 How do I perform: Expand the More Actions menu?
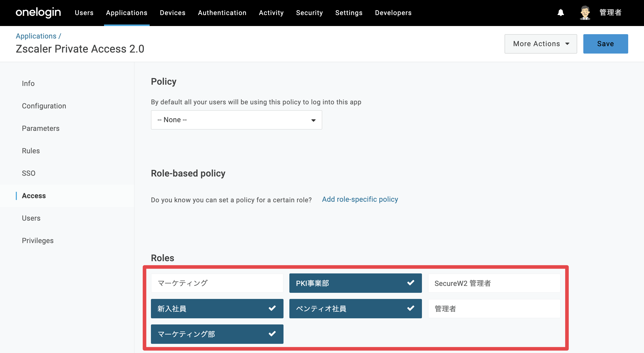tap(540, 44)
